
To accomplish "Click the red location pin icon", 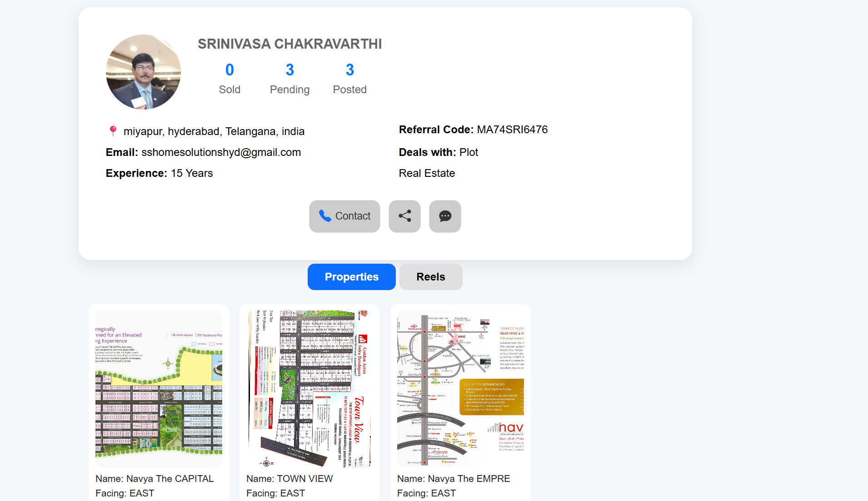I will tap(113, 131).
